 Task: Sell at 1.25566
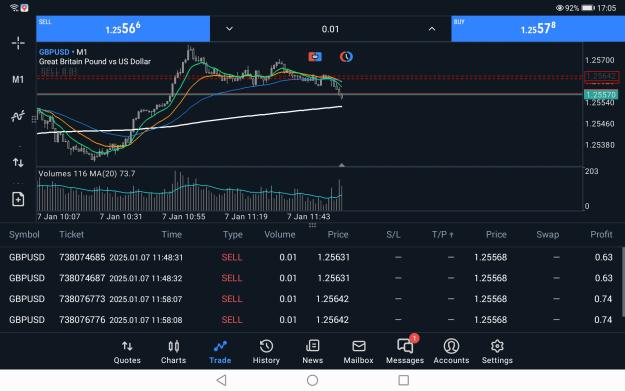pyautogui.click(x=123, y=29)
